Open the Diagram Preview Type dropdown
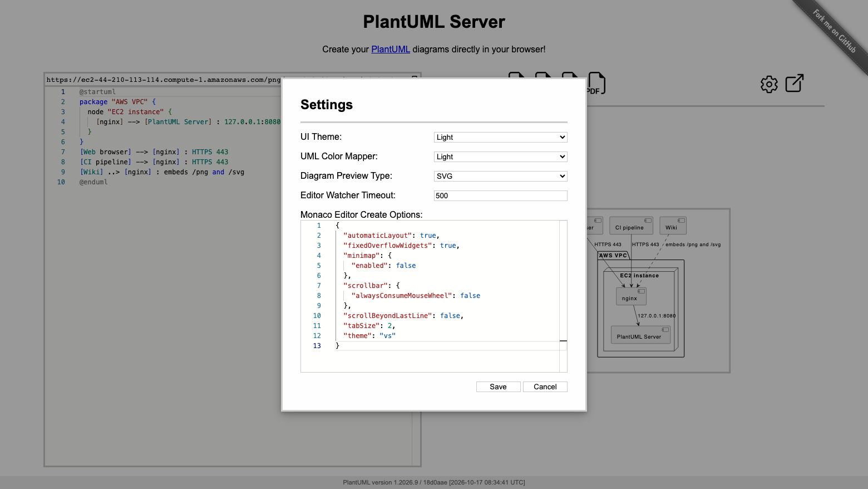This screenshot has width=868, height=489. click(500, 176)
